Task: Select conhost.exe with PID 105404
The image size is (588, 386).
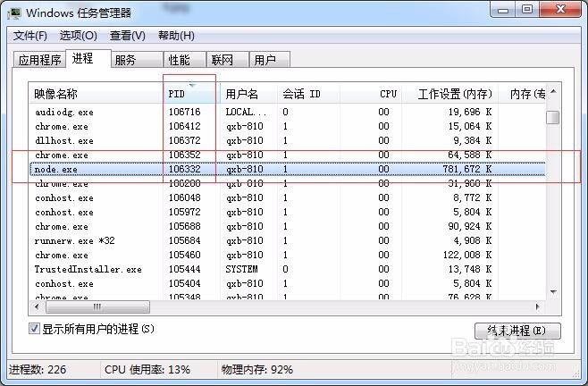Action: pos(287,283)
